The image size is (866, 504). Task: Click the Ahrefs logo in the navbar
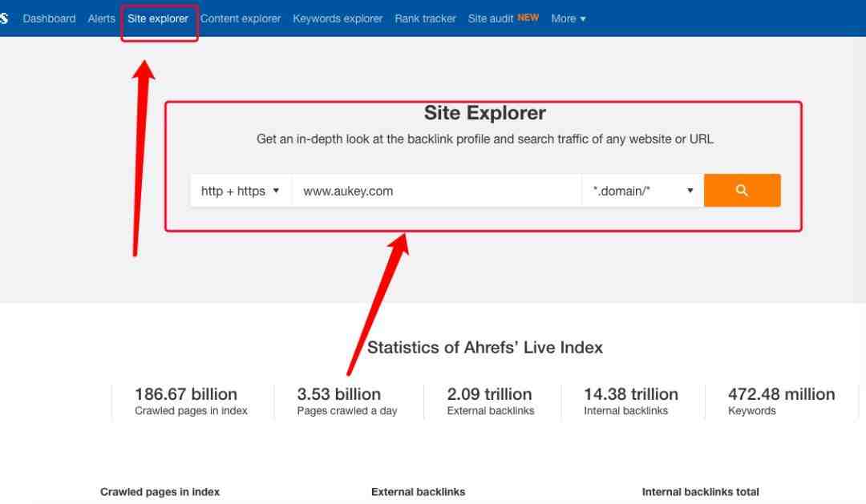point(4,18)
